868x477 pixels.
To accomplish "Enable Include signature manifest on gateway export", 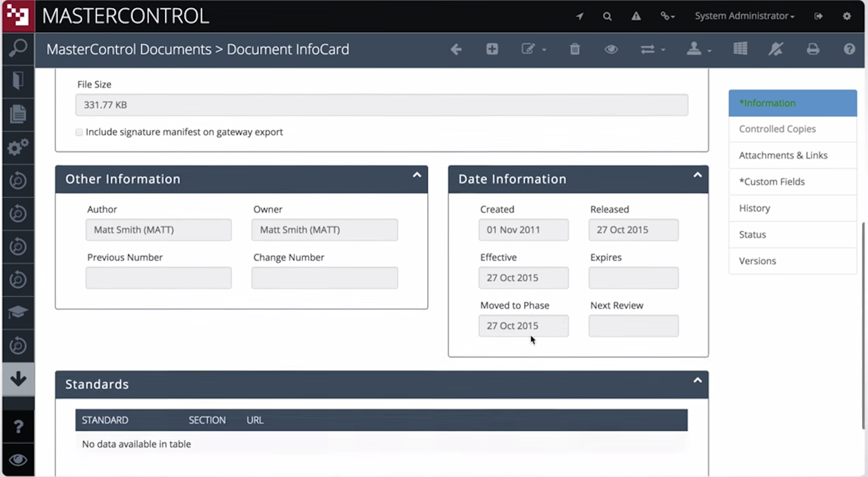I will [79, 132].
